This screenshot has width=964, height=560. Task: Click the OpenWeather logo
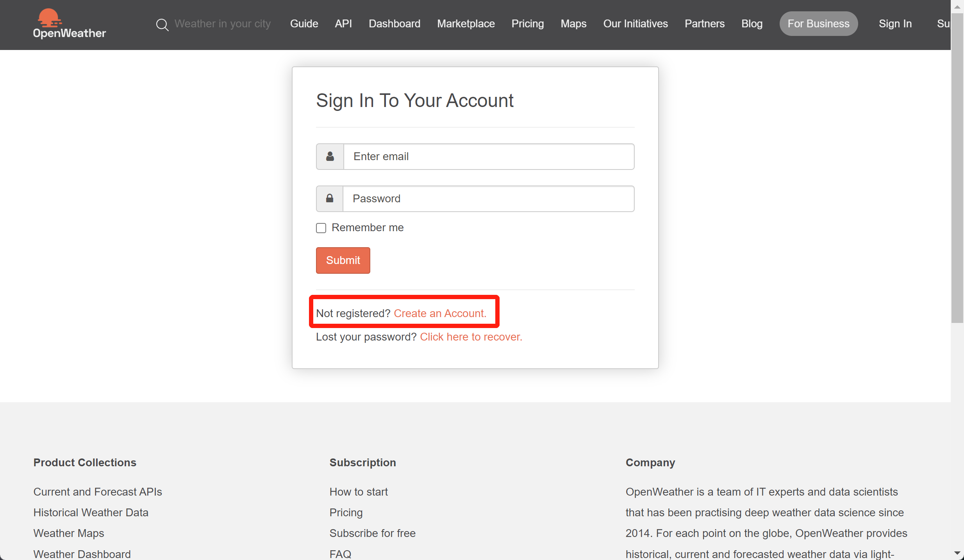pyautogui.click(x=69, y=24)
